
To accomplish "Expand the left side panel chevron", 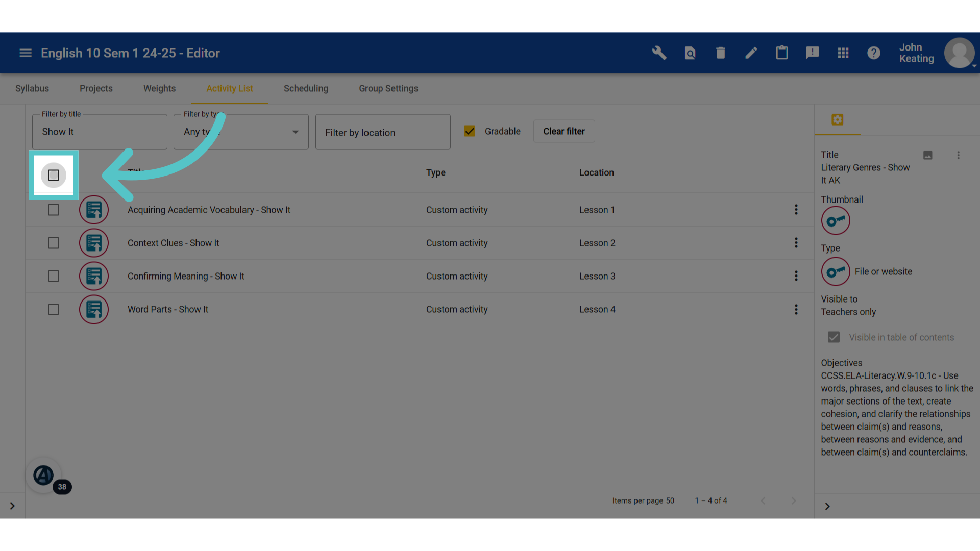I will coord(12,506).
